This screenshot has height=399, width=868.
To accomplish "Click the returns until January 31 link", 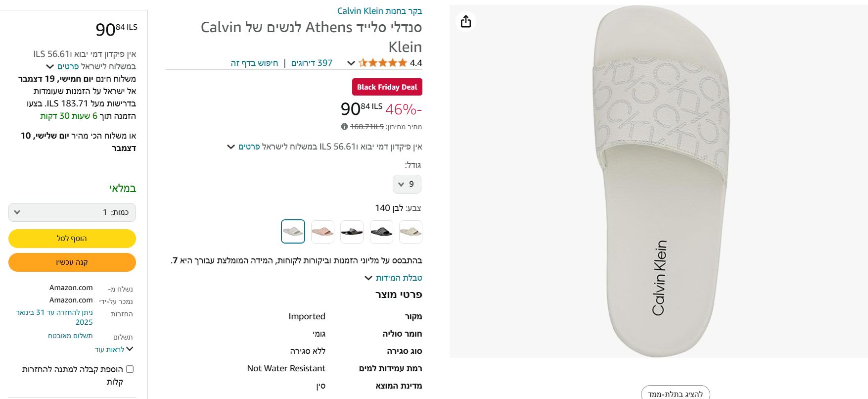I will 54,317.
